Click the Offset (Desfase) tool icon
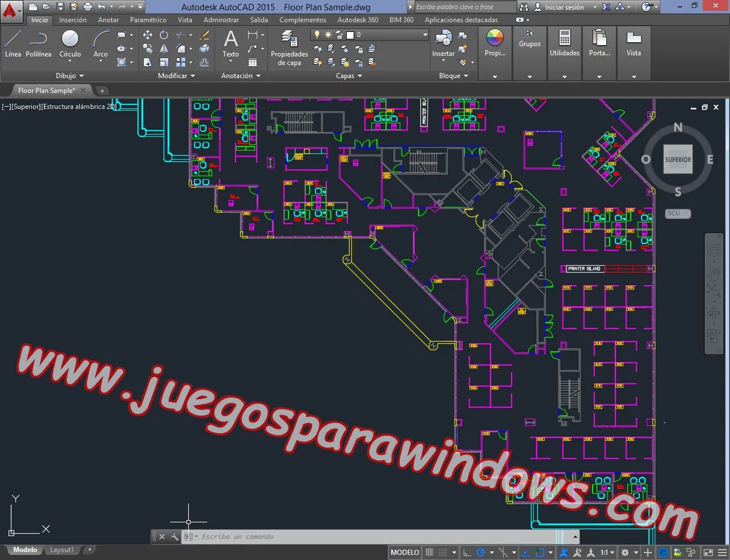 point(204,62)
